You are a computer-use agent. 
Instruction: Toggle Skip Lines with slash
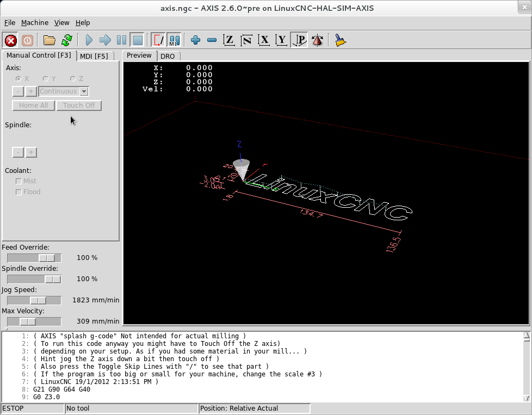[x=158, y=40]
